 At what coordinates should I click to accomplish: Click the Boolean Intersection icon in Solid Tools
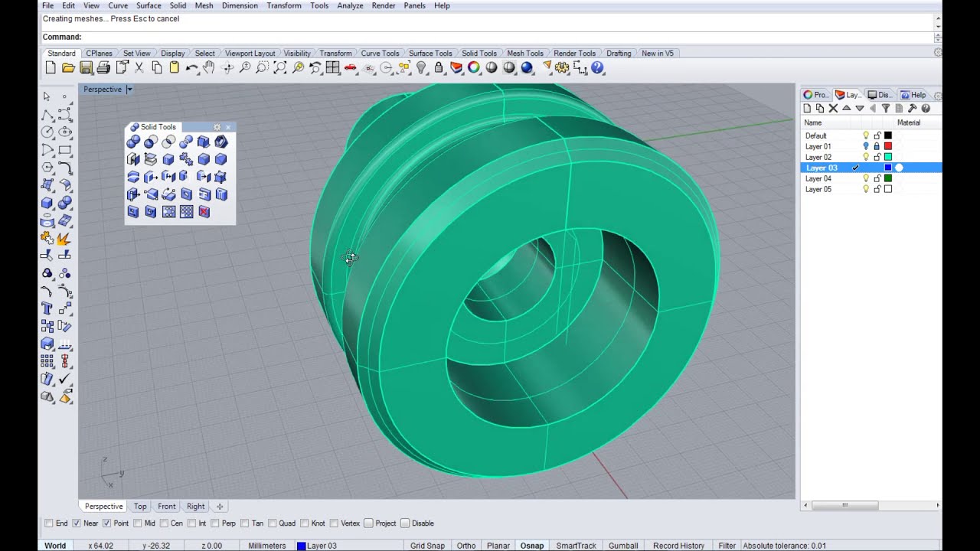coord(168,142)
